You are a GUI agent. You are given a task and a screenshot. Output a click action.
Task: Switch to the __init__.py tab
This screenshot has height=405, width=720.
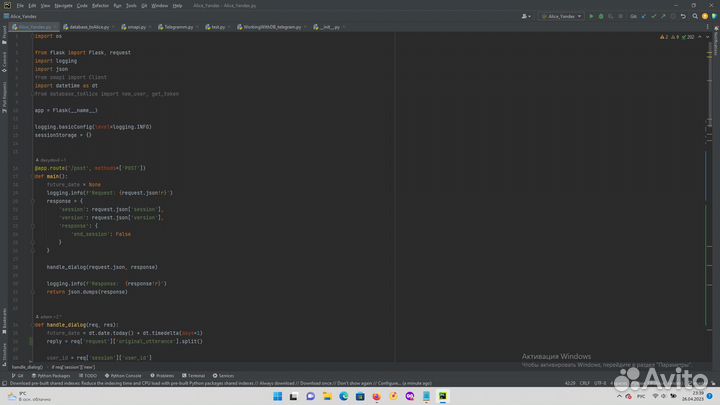(329, 27)
